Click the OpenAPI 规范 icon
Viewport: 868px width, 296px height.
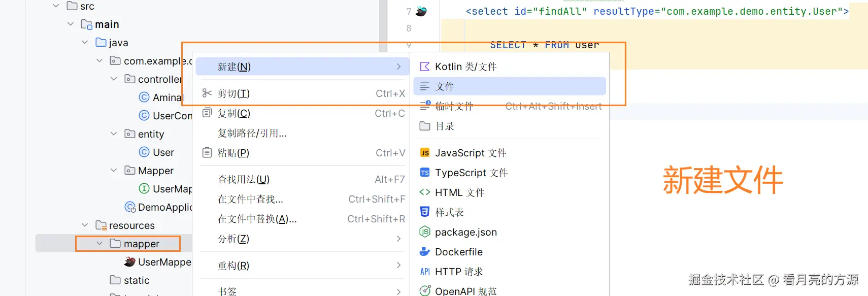click(425, 291)
